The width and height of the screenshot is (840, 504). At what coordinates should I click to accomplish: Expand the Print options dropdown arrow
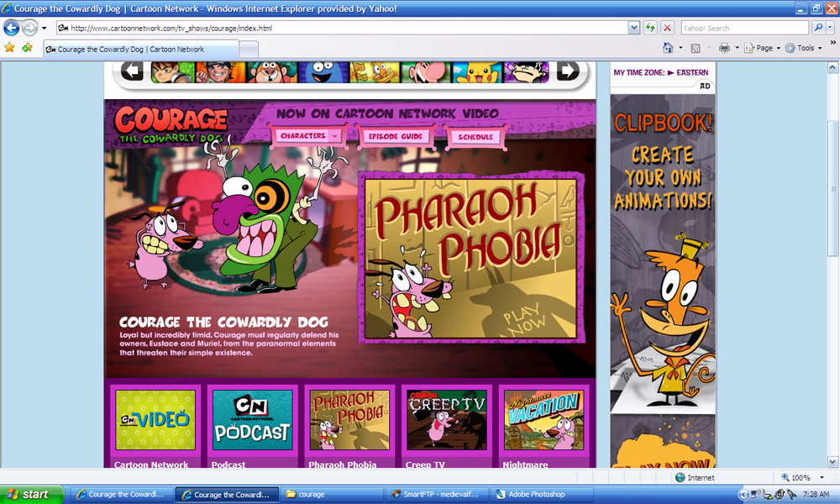tap(737, 48)
